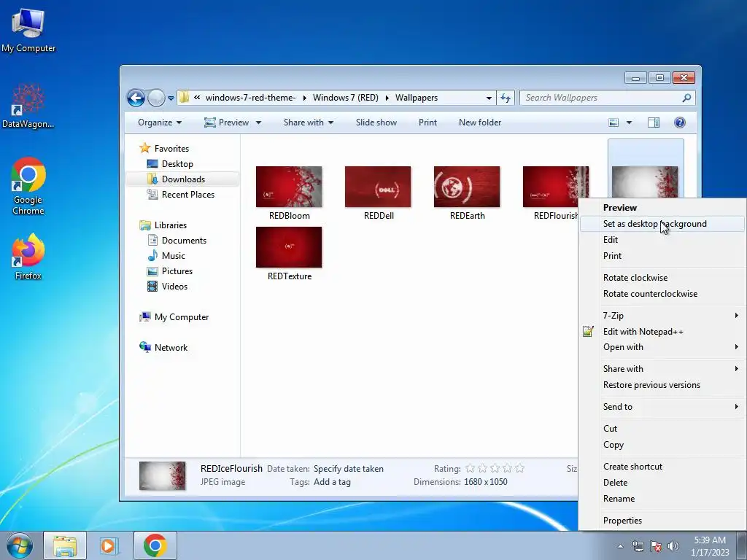The width and height of the screenshot is (747, 560).
Task: Open the Videos library
Action: 167,286
